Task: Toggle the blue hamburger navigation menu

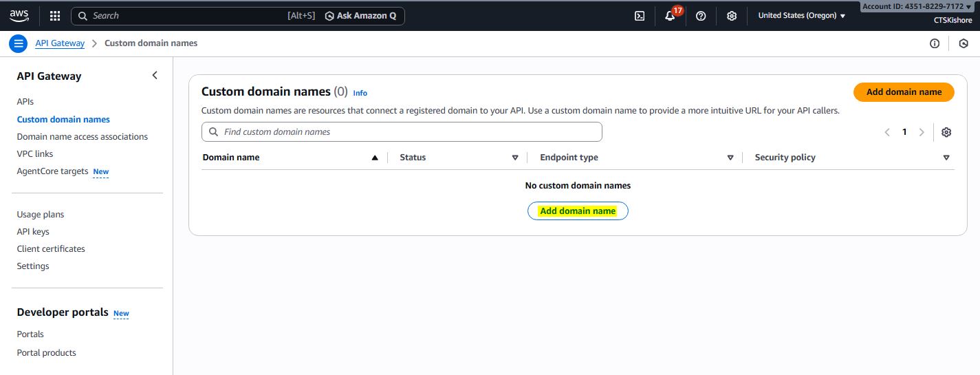Action: point(19,43)
